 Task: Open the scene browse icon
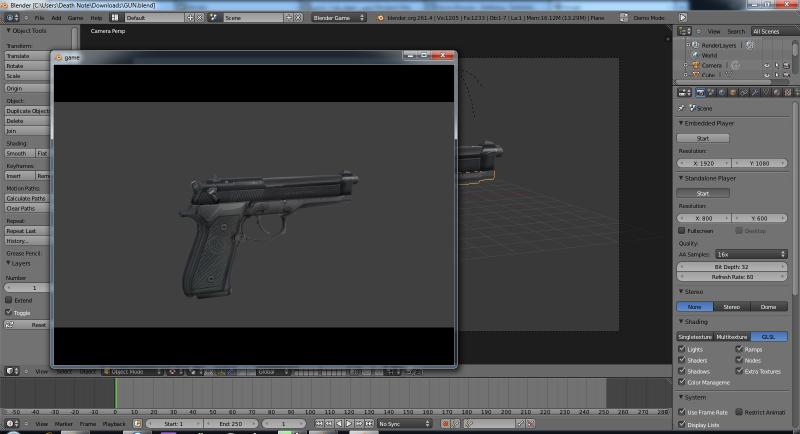click(x=214, y=17)
